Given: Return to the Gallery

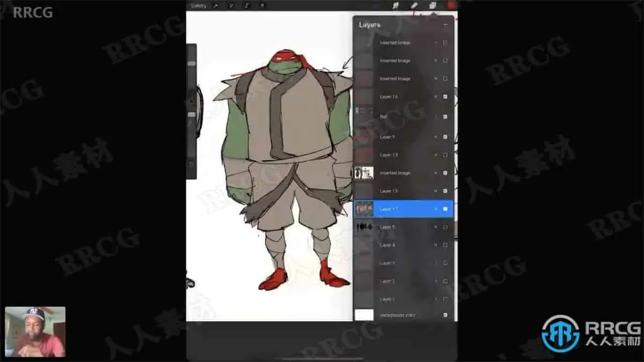Looking at the screenshot, I should (198, 6).
